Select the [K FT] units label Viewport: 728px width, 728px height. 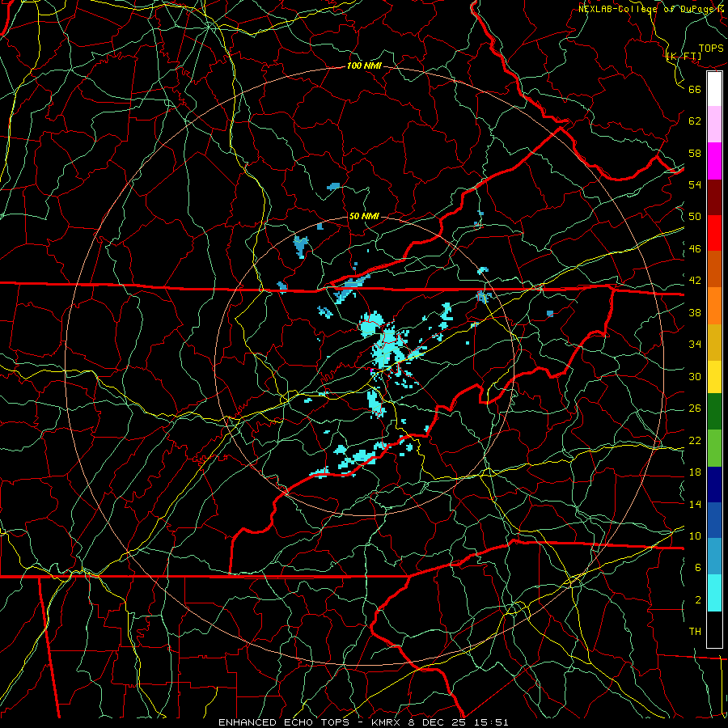pos(684,57)
